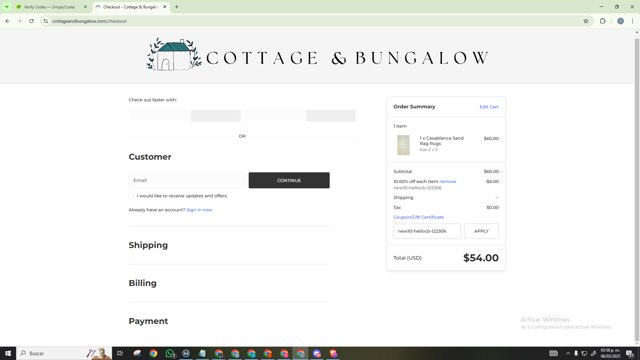640x360 pixels.
Task: Click the Payment section heading
Action: pos(148,321)
